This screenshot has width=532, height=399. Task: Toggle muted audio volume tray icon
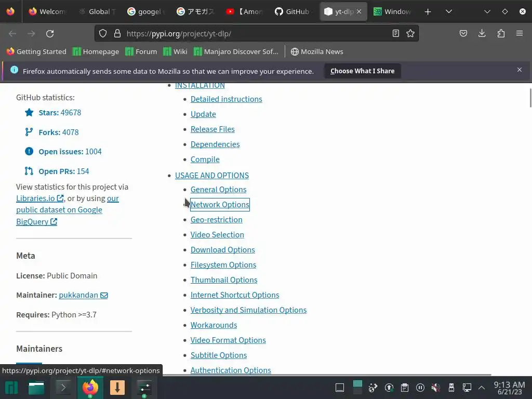coord(436,388)
